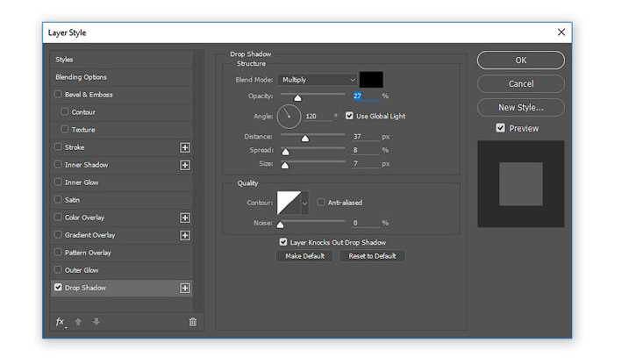Click the Angle value field showing 120
Image resolution: width=636 pixels, height=364 pixels.
coord(318,117)
